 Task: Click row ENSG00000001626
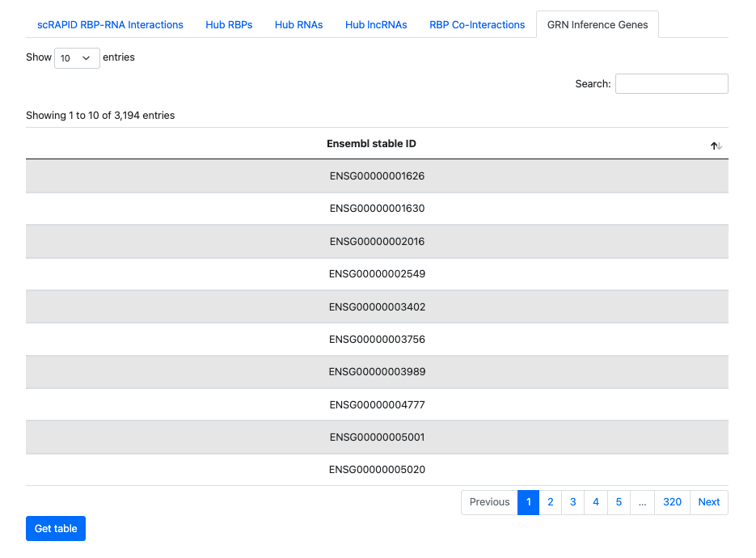377,176
